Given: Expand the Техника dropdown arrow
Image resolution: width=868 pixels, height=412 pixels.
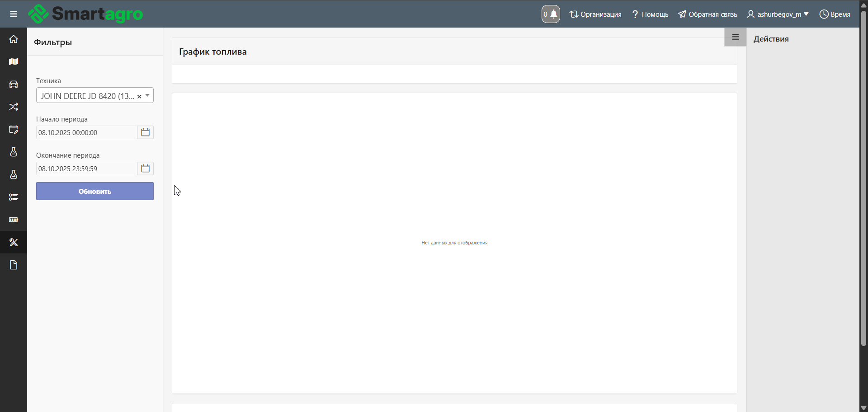Looking at the screenshot, I should (147, 95).
